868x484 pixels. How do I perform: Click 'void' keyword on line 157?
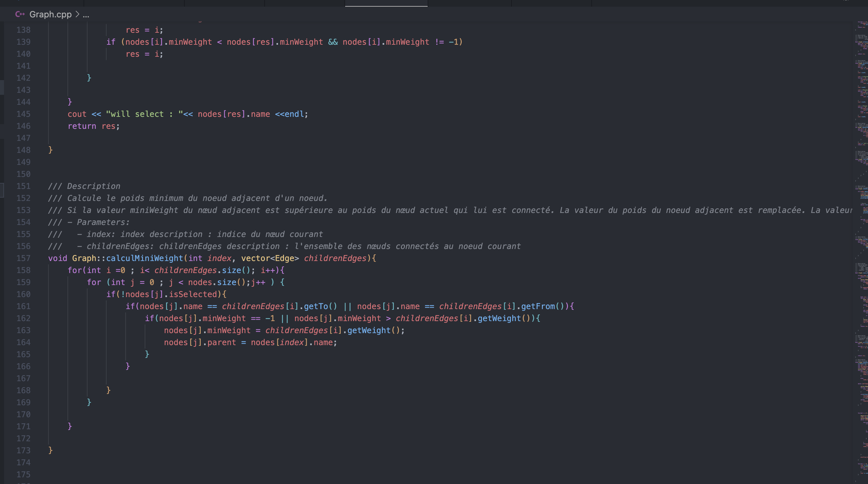(x=57, y=258)
